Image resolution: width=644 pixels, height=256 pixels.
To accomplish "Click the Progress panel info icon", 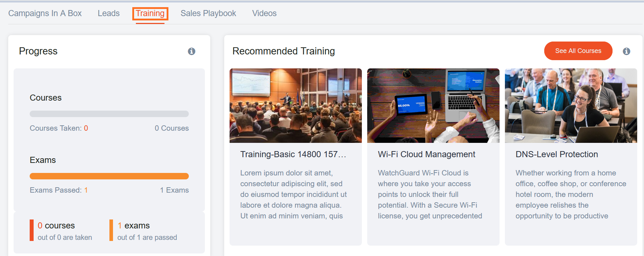I will [x=192, y=51].
